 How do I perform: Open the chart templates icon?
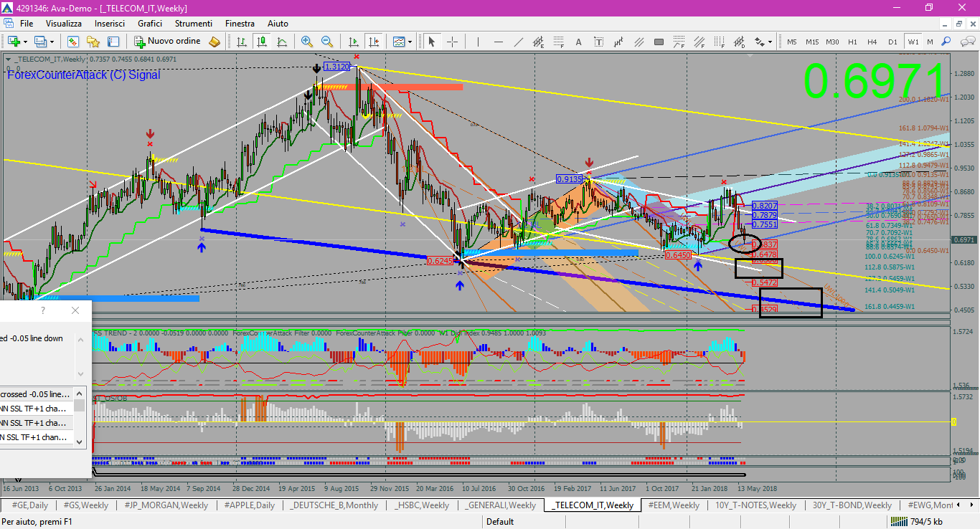(398, 42)
